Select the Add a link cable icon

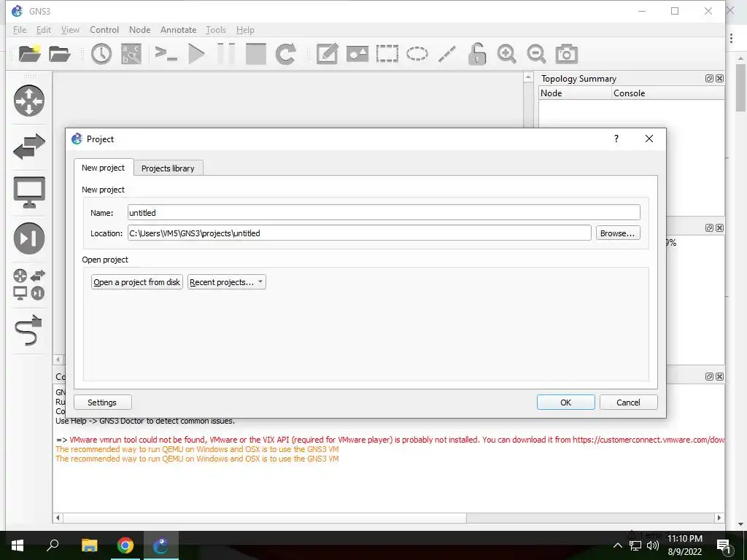tap(28, 330)
